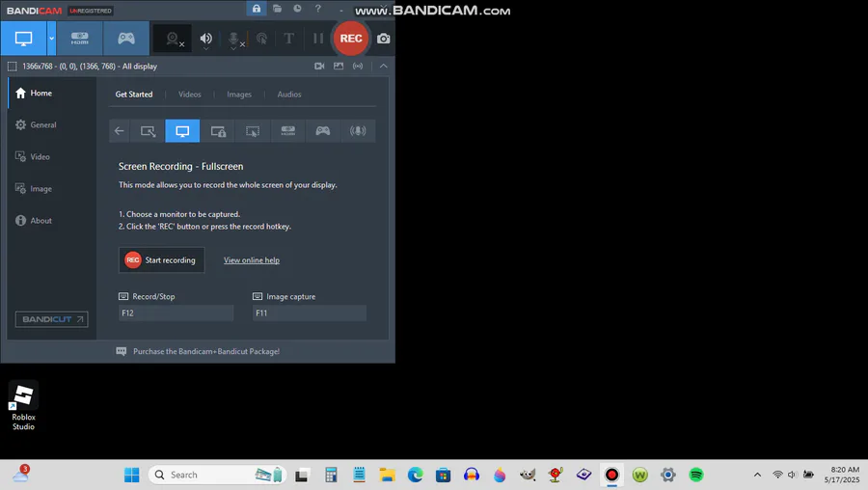Open the View online help link
Screen dimensions: 868x490
tap(252, 260)
